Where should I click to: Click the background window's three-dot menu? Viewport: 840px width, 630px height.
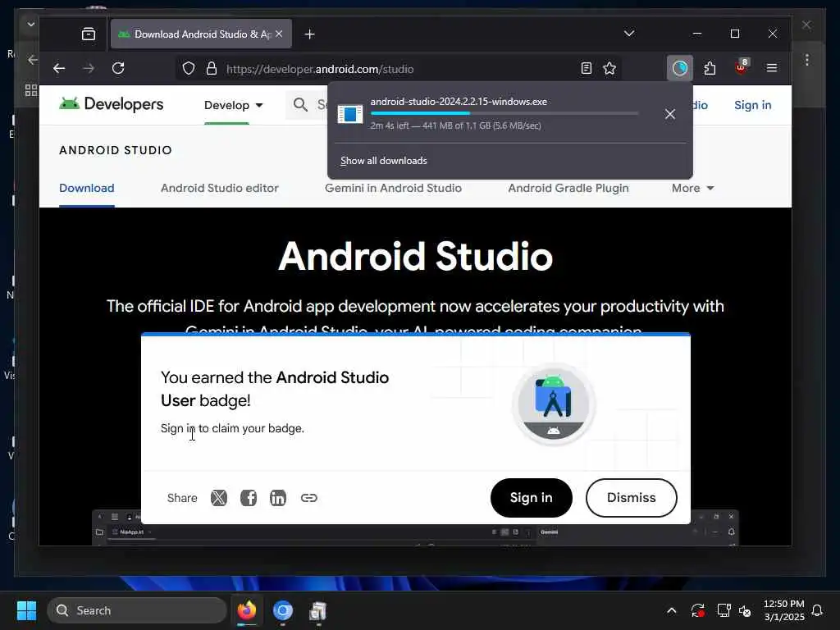pyautogui.click(x=807, y=59)
